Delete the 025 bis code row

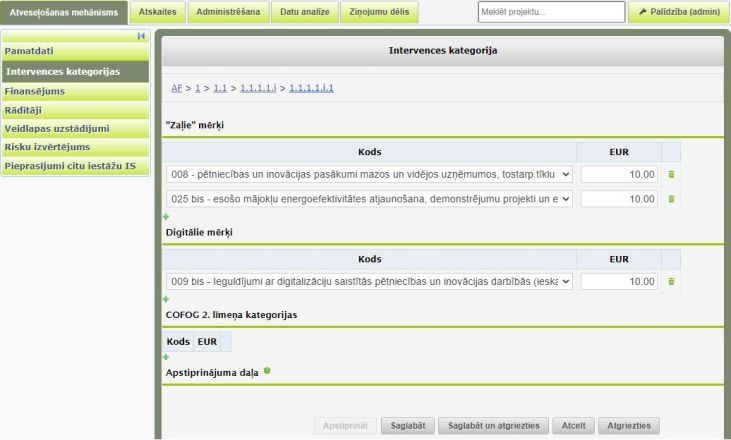(x=671, y=199)
